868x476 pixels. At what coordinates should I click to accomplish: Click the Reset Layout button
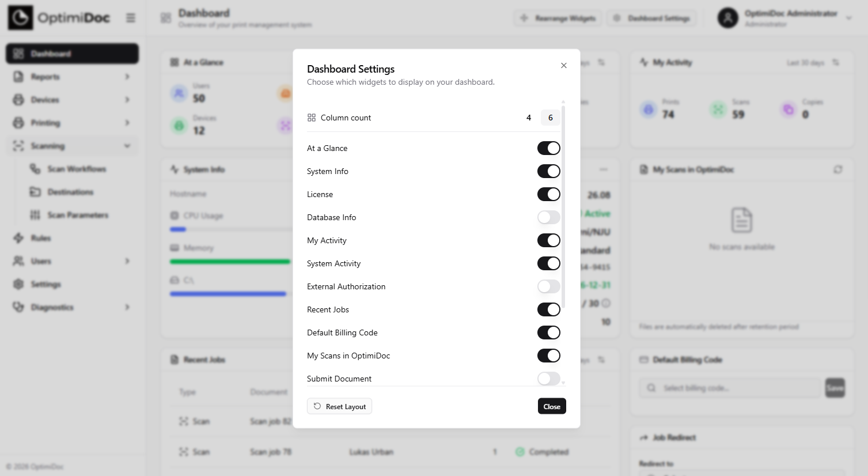(x=340, y=406)
